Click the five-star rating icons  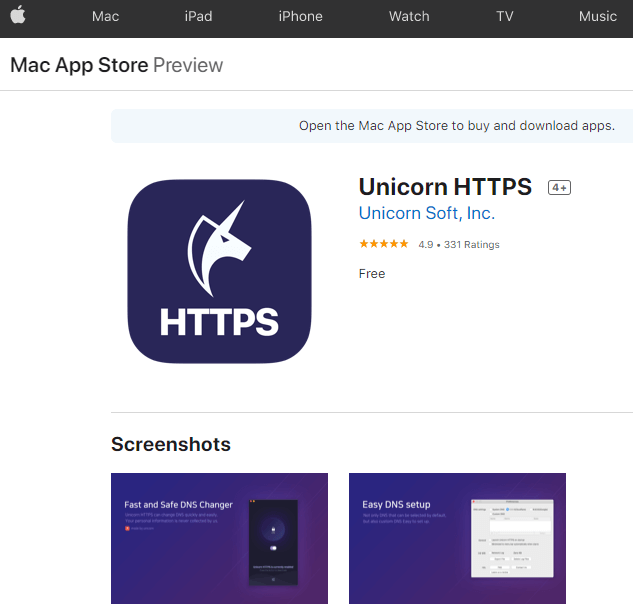point(384,244)
